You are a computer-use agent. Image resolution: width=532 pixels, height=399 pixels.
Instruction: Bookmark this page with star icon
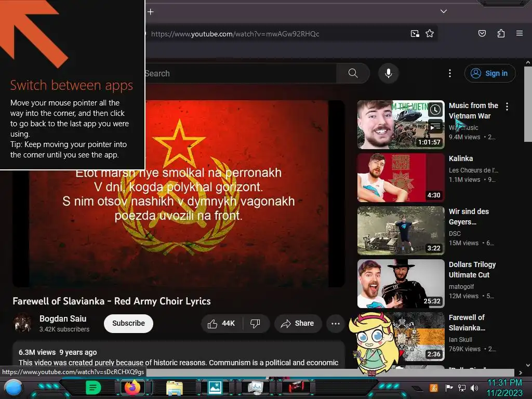click(x=430, y=34)
